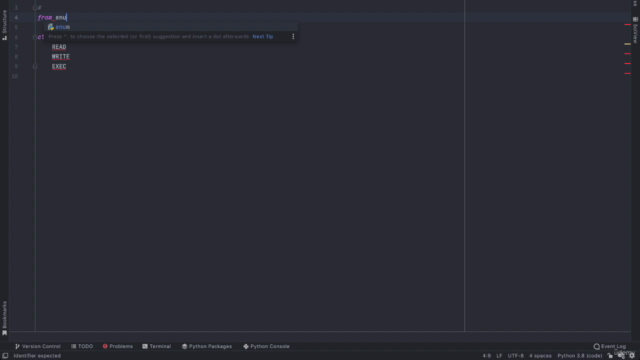The height and width of the screenshot is (360, 640).
Task: Click the READ member on line 7
Action: [59, 47]
